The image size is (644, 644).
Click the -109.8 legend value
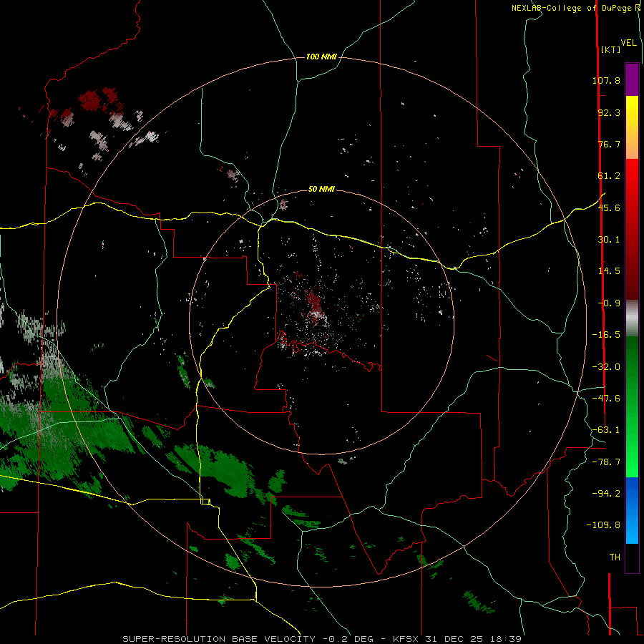(x=603, y=525)
